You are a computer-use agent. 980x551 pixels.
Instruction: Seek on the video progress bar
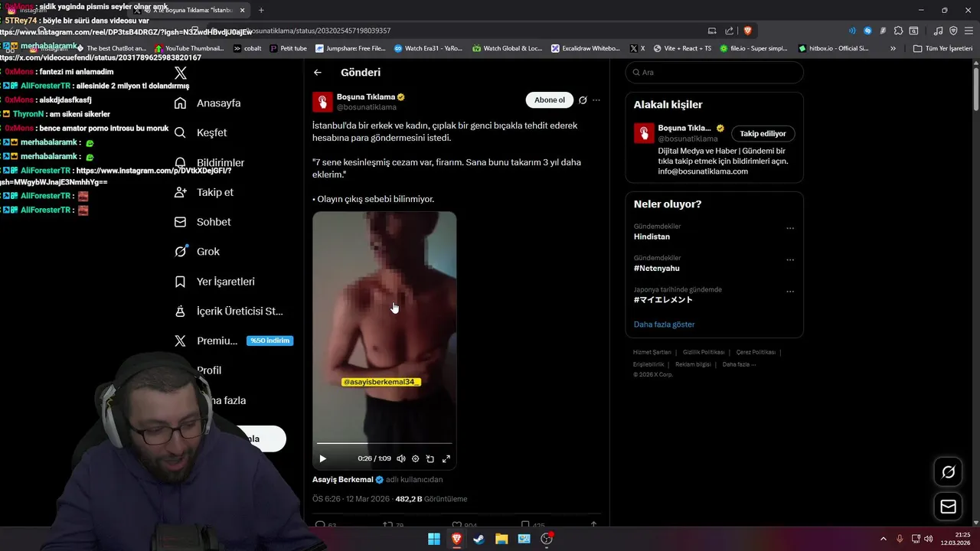384,443
